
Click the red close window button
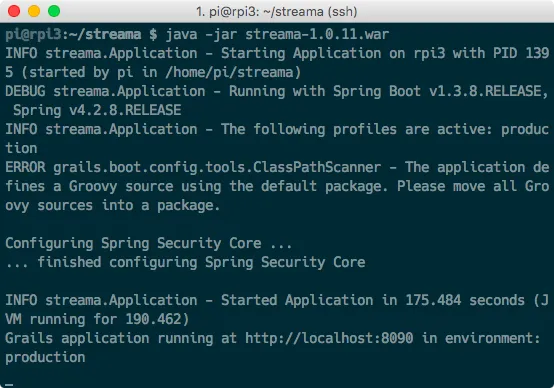point(14,11)
